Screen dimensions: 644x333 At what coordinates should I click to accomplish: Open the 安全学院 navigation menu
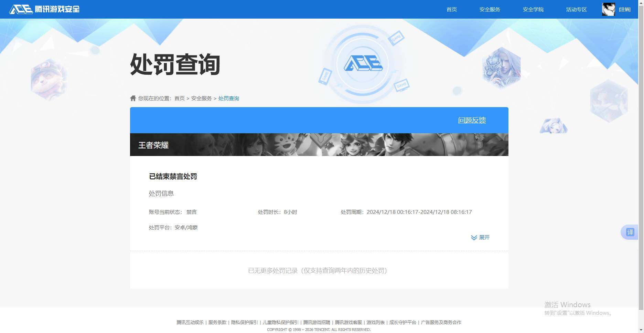click(533, 9)
